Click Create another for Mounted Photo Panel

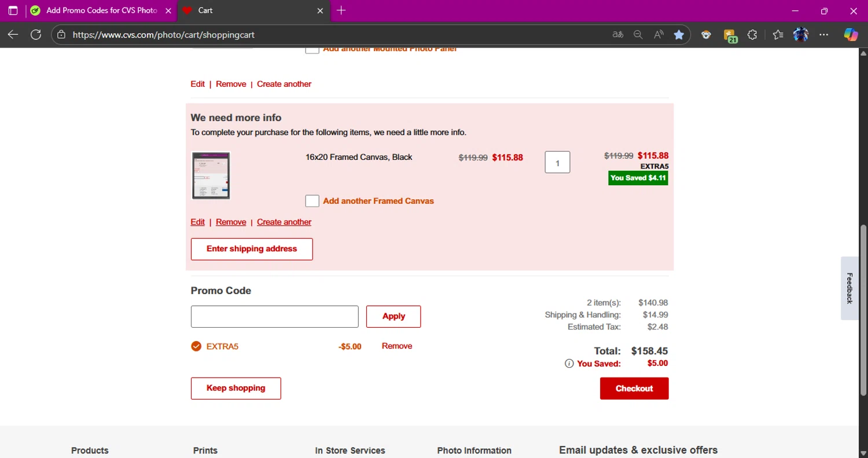[x=284, y=84]
